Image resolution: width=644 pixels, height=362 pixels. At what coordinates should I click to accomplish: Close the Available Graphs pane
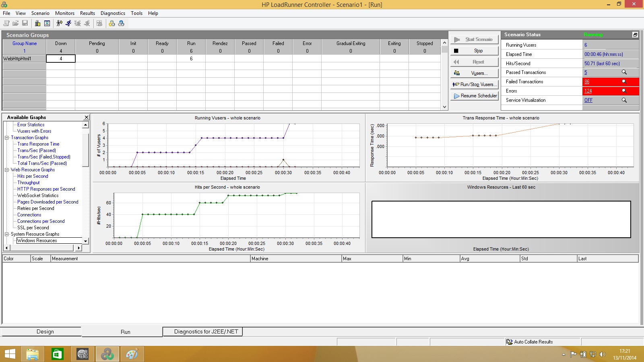point(86,117)
